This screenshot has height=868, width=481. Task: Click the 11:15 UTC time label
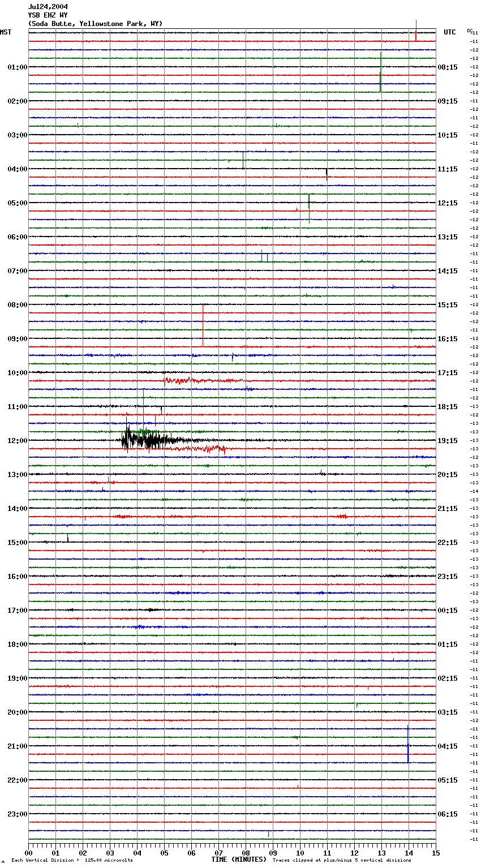pyautogui.click(x=448, y=169)
